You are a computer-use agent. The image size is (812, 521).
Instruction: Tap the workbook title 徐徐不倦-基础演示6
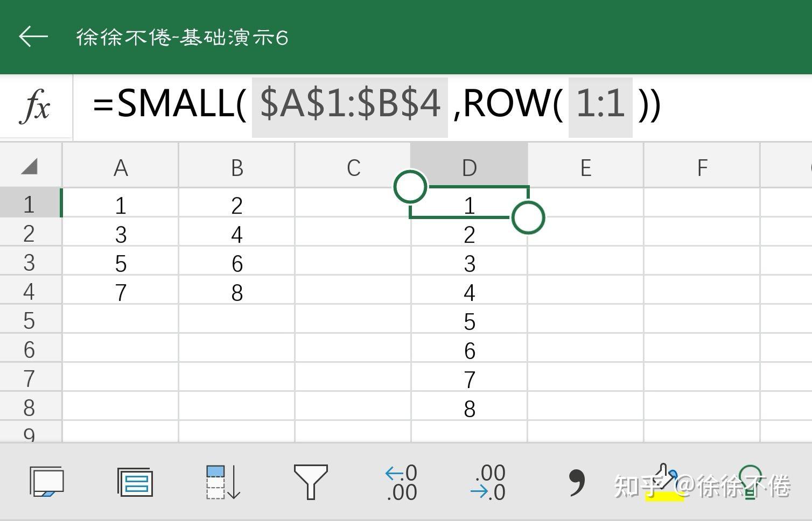(x=182, y=37)
